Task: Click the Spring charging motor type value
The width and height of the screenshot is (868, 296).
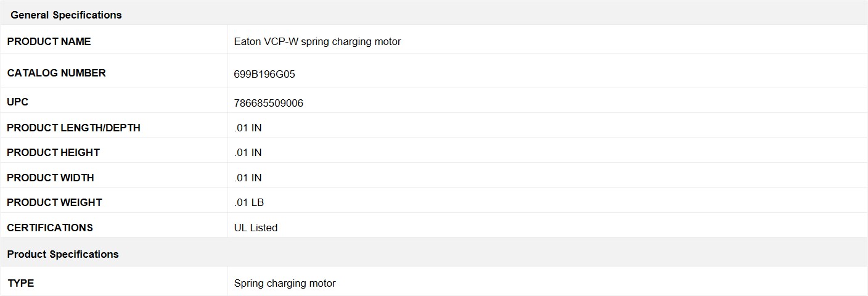Action: click(285, 283)
